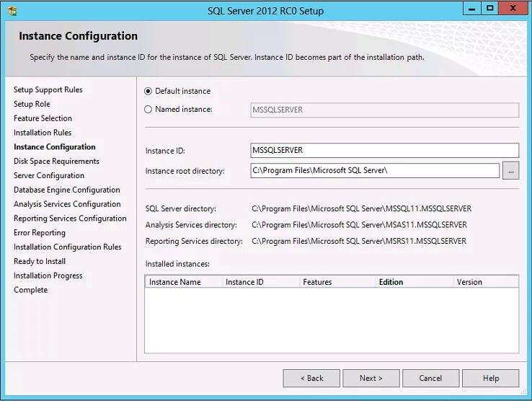The height and width of the screenshot is (401, 532).
Task: Go to the Setup Support Rules step
Action: point(48,89)
